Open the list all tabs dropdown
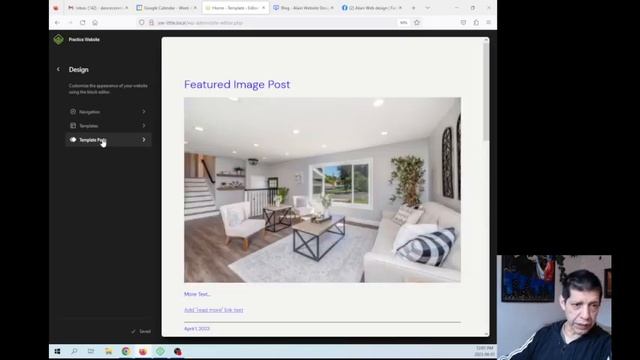640x360 pixels. pyautogui.click(x=427, y=8)
